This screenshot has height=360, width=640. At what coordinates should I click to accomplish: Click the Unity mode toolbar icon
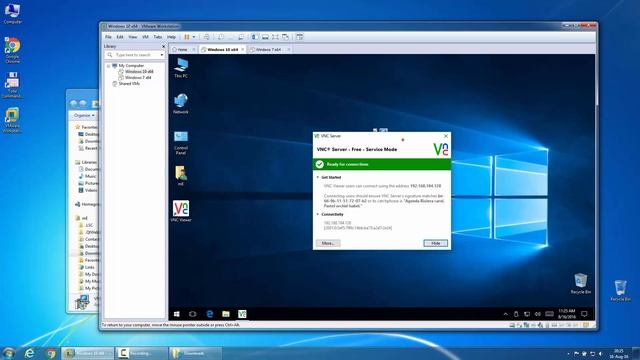pyautogui.click(x=285, y=37)
